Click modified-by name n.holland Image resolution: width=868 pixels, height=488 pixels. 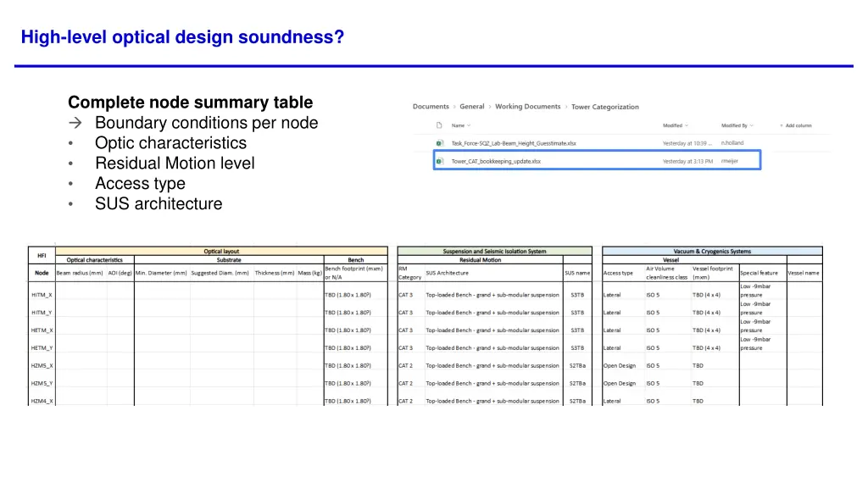pos(732,143)
